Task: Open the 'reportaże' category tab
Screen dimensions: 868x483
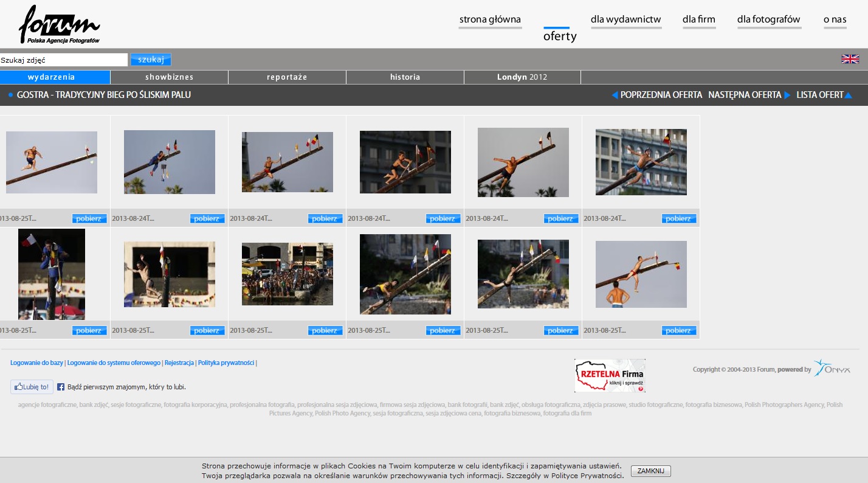Action: click(x=287, y=77)
